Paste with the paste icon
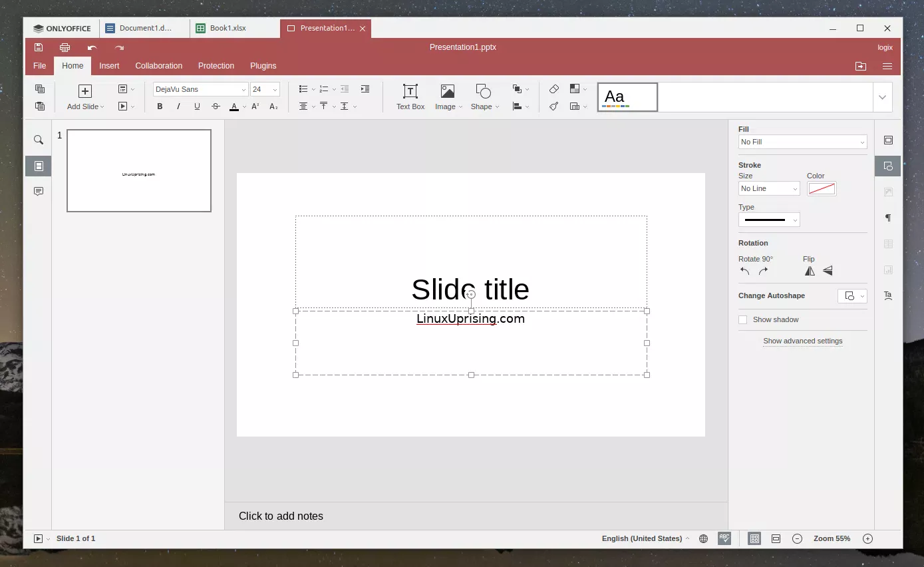 tap(40, 106)
